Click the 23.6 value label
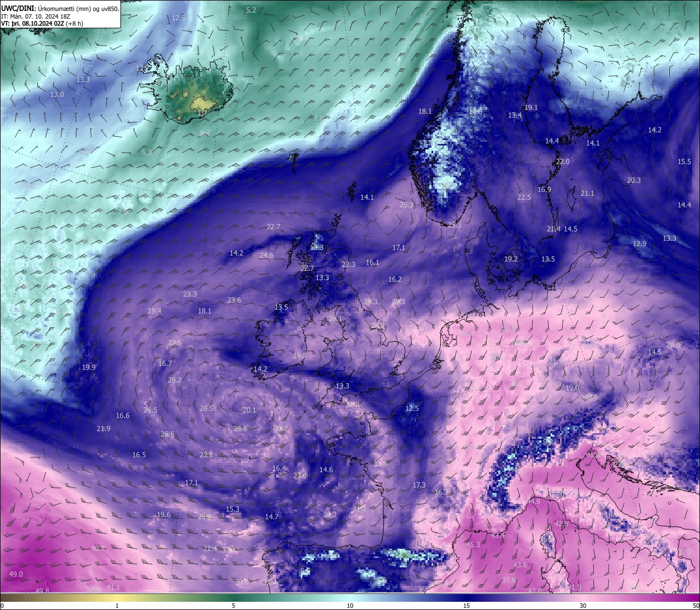 point(234,300)
